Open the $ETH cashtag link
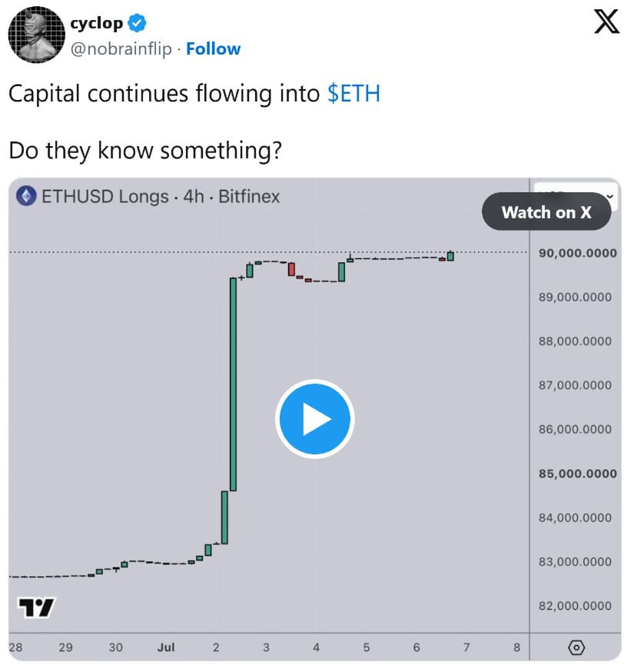634x672 pixels. [354, 94]
